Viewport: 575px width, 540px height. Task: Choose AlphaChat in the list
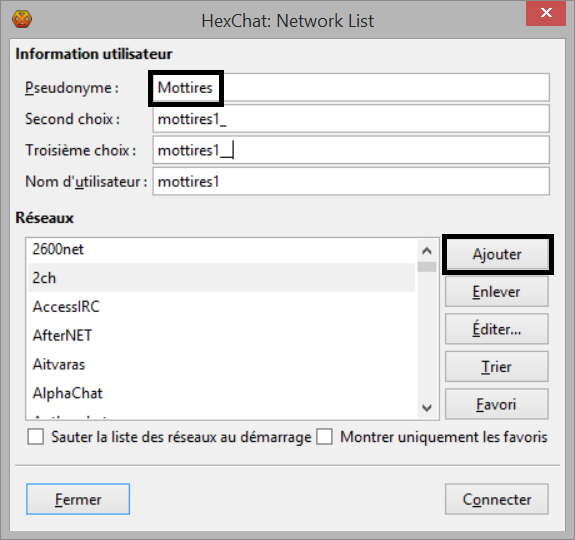pos(221,393)
